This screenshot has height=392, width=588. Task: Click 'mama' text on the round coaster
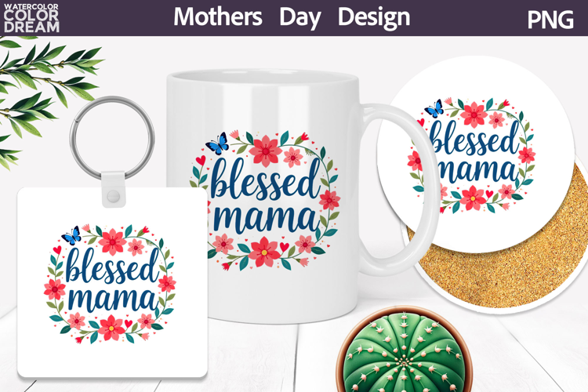pos(477,171)
